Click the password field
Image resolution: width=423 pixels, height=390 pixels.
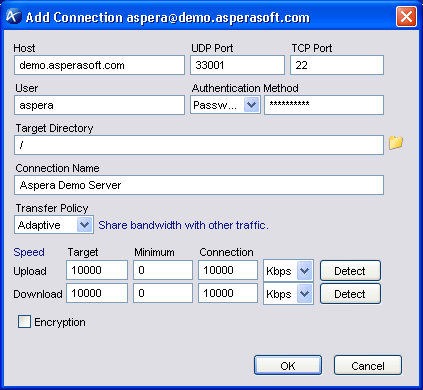(x=324, y=105)
